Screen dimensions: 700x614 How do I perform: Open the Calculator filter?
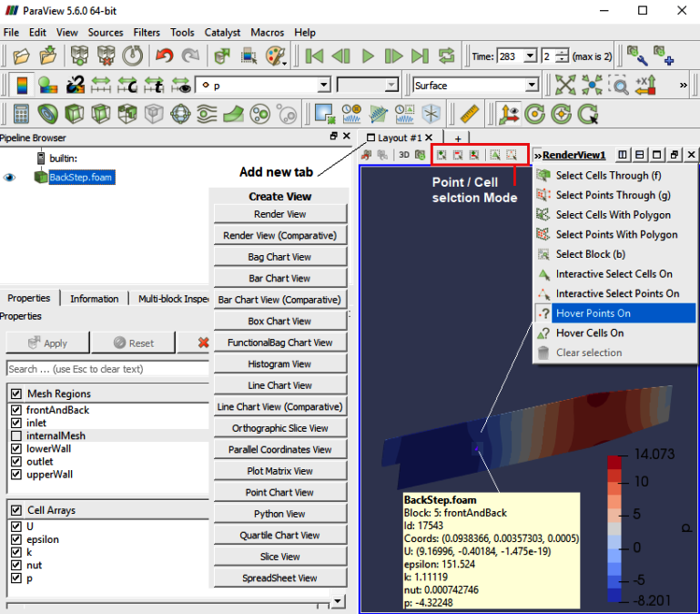pos(21,114)
